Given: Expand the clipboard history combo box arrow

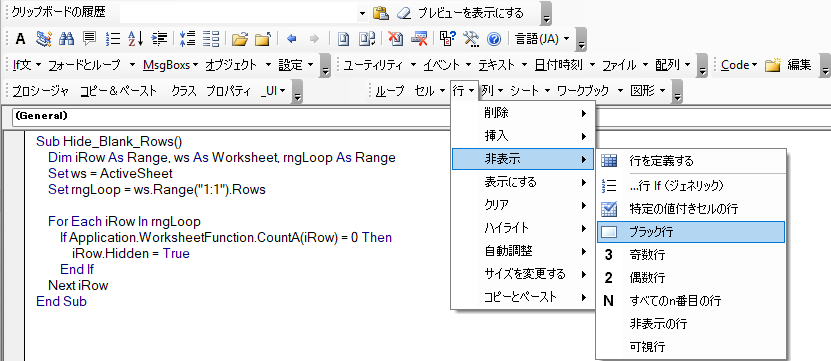Looking at the screenshot, I should tap(363, 13).
